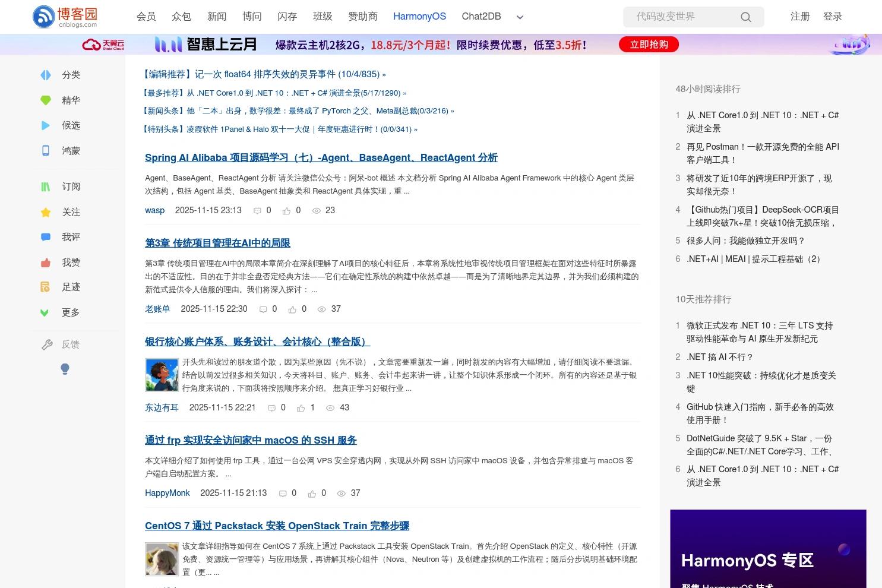This screenshot has width=882, height=588.
Task: Open the 登录 link
Action: click(x=833, y=17)
